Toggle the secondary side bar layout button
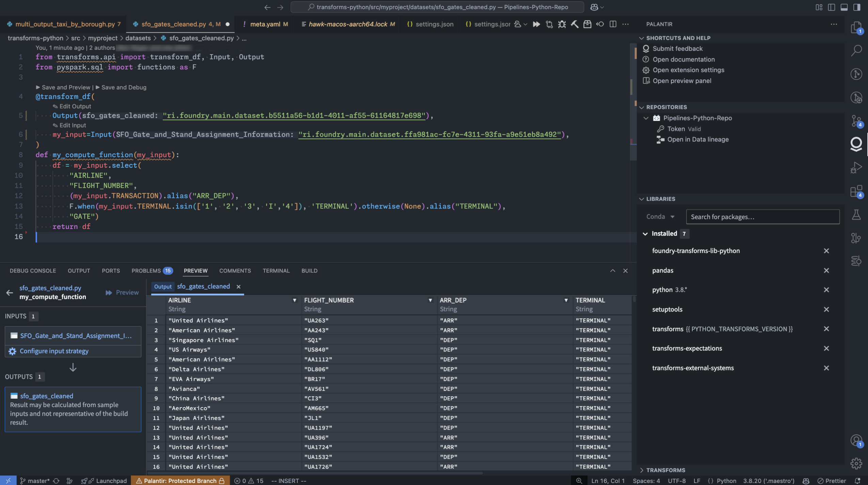The image size is (868, 485). tap(856, 7)
